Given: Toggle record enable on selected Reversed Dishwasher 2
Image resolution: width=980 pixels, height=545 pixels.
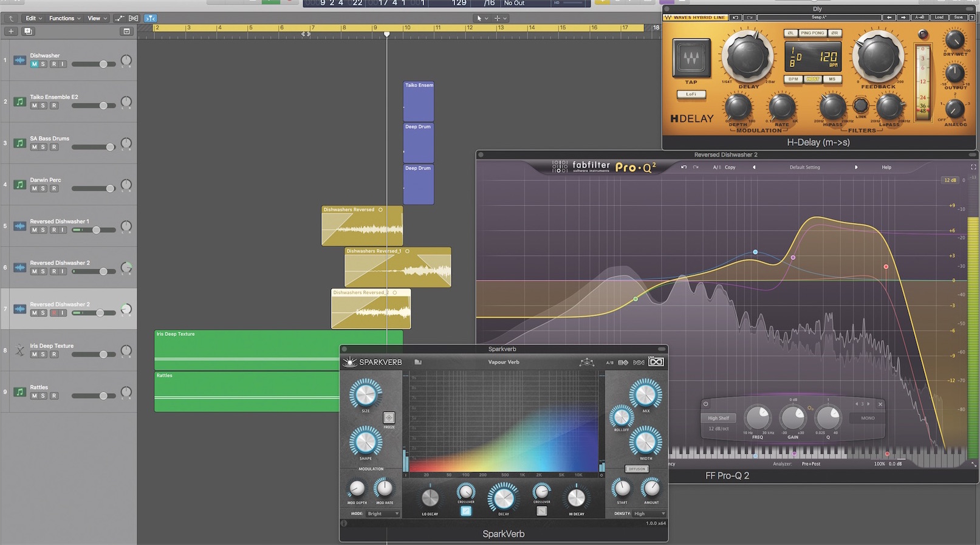Looking at the screenshot, I should [53, 313].
